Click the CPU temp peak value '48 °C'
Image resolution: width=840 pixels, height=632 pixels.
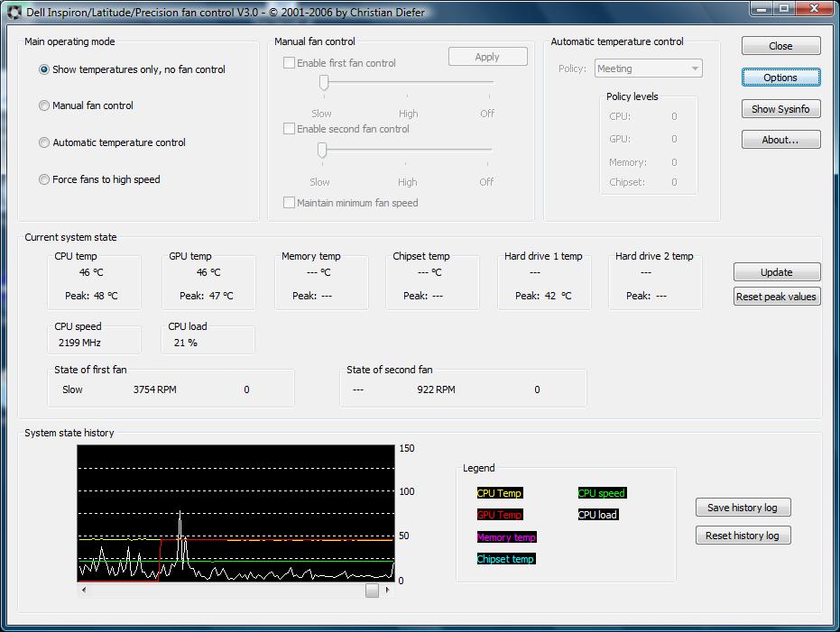[106, 296]
